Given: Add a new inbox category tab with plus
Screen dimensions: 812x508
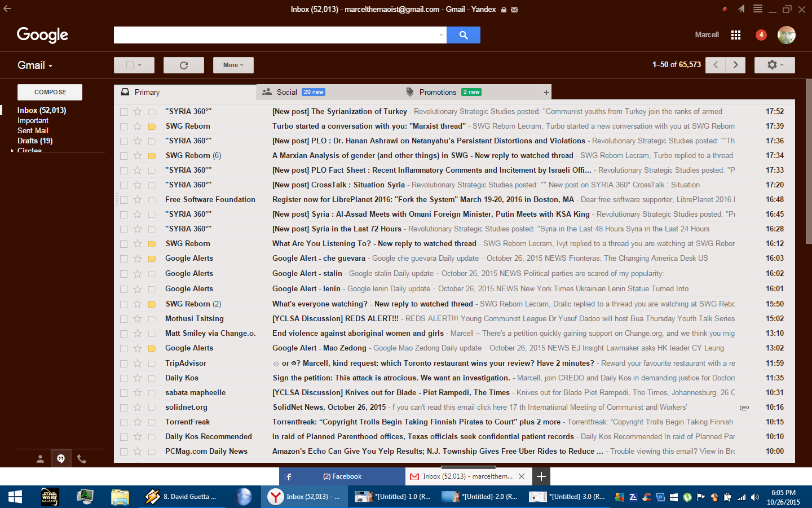Looking at the screenshot, I should pyautogui.click(x=546, y=93).
